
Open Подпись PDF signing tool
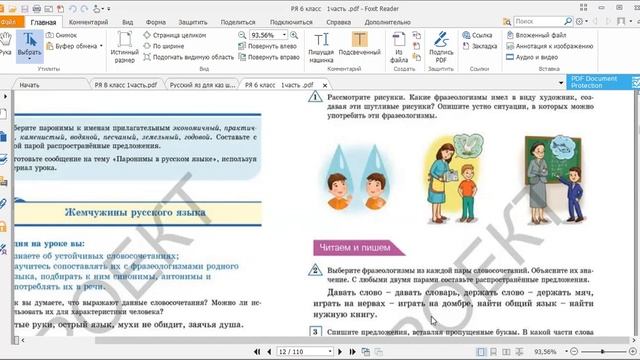[441, 47]
